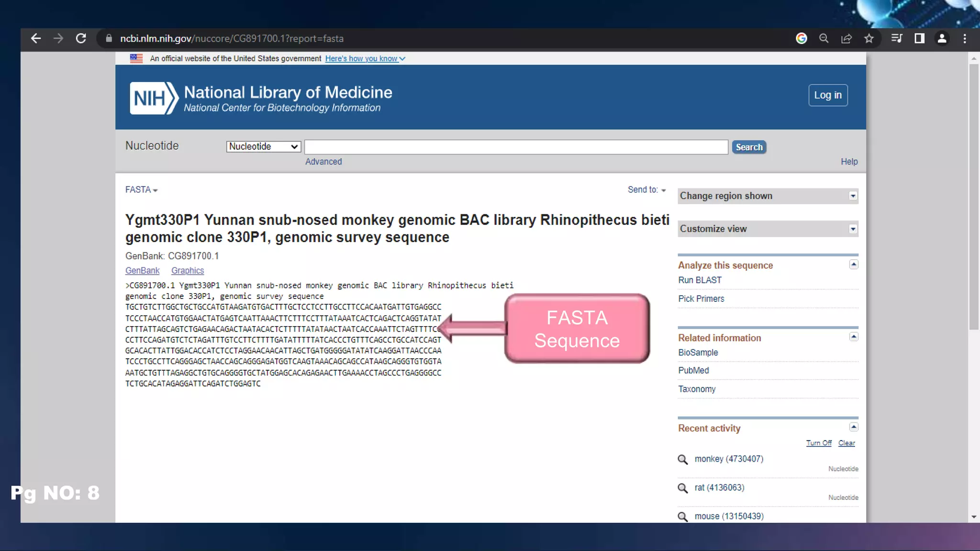The width and height of the screenshot is (980, 551).
Task: Click the browser back arrow
Action: click(36, 39)
